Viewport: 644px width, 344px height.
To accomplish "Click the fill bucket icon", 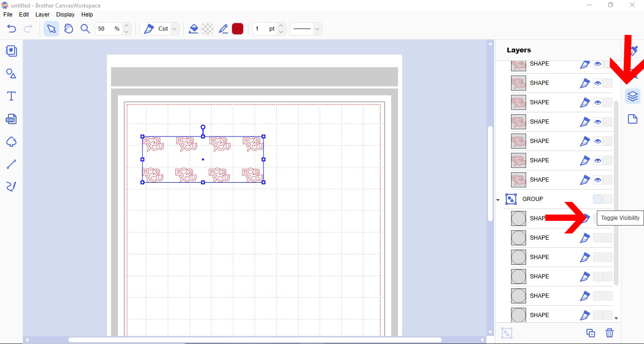I will pos(193,29).
